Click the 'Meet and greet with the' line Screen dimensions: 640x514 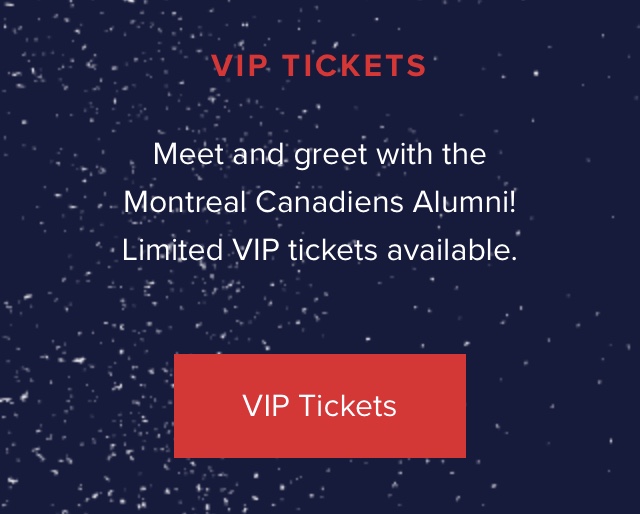[320, 154]
